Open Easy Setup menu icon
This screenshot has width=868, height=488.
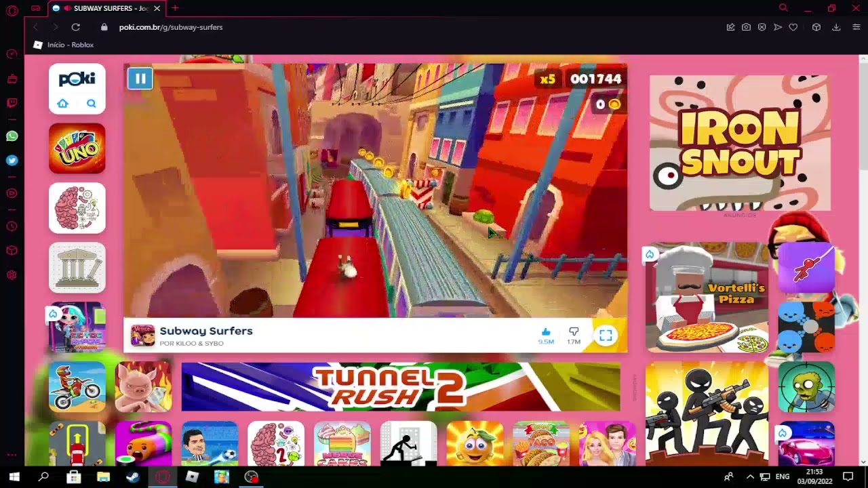coord(856,27)
